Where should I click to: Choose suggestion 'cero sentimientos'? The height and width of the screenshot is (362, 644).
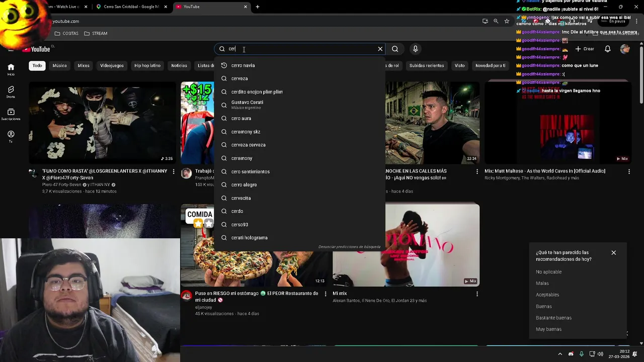click(x=299, y=171)
